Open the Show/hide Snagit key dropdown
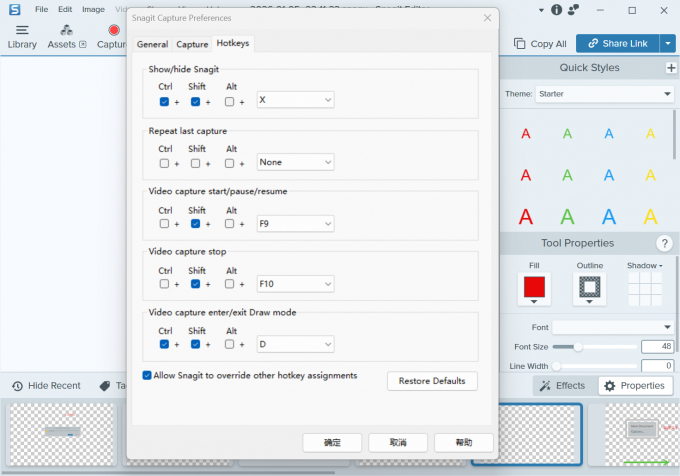This screenshot has height=476, width=680. point(295,101)
